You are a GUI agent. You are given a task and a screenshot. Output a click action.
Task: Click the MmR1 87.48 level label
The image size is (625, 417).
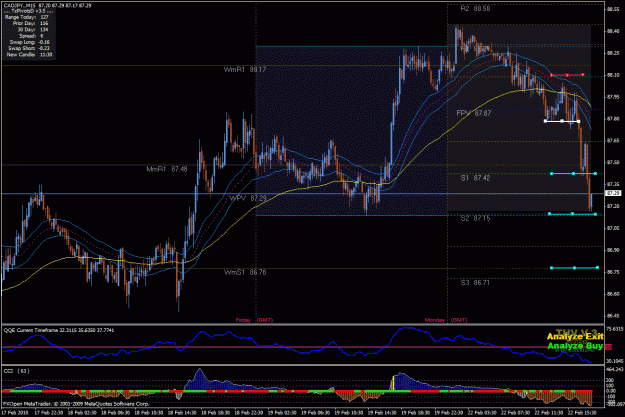pyautogui.click(x=167, y=169)
